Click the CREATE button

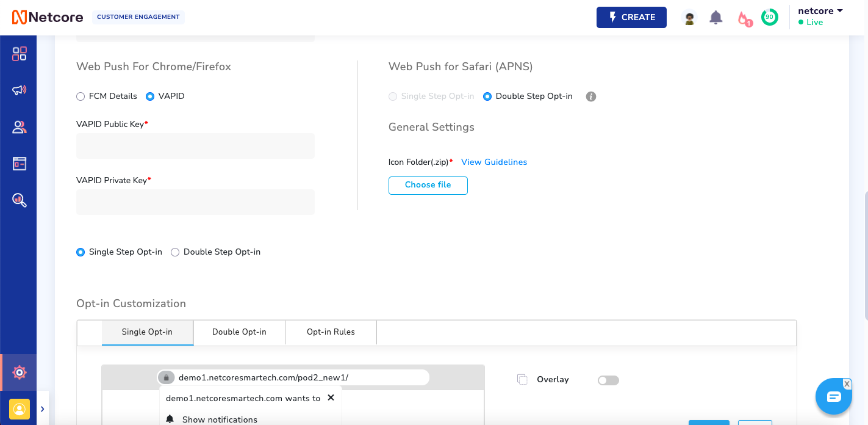click(631, 17)
